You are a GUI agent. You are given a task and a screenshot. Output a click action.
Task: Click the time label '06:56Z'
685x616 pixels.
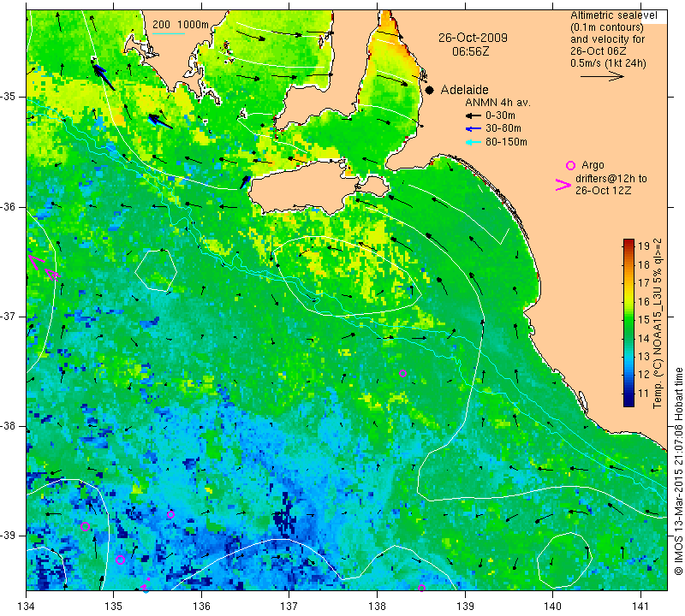coord(470,51)
